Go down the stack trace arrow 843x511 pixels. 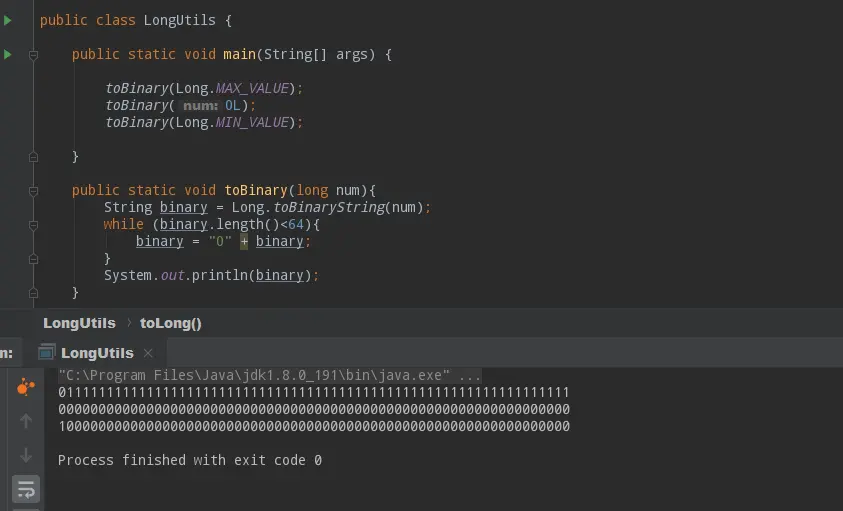tap(26, 455)
